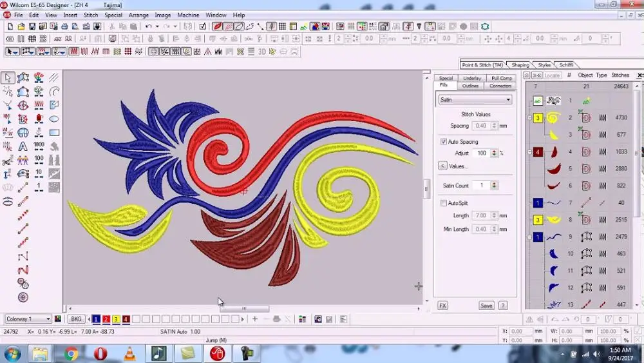Viewport: 644px width, 363px height.
Task: Click the New document icon
Action: click(11, 26)
